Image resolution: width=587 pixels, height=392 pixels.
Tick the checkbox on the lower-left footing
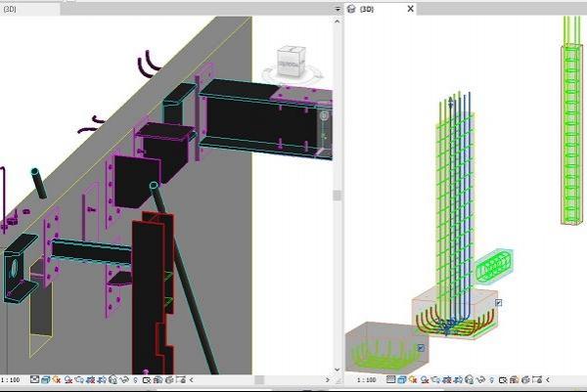tap(420, 347)
